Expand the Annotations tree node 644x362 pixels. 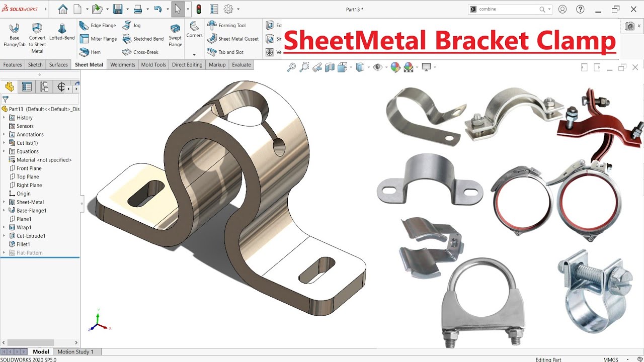point(4,134)
